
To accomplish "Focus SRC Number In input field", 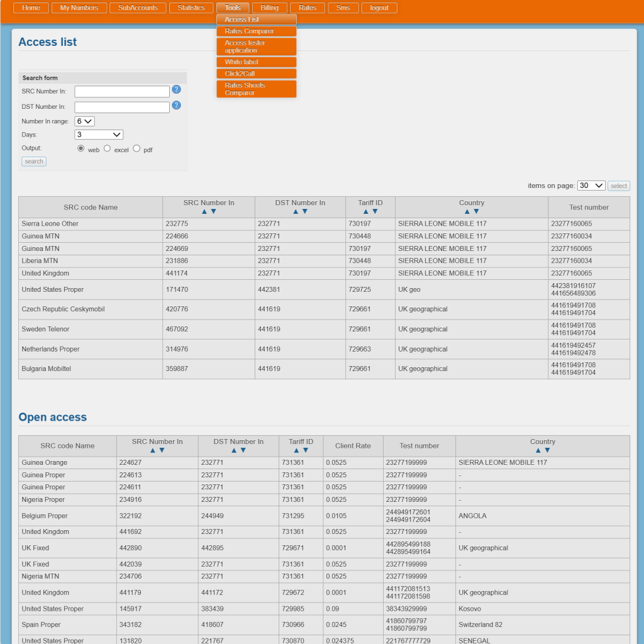I will [x=122, y=92].
